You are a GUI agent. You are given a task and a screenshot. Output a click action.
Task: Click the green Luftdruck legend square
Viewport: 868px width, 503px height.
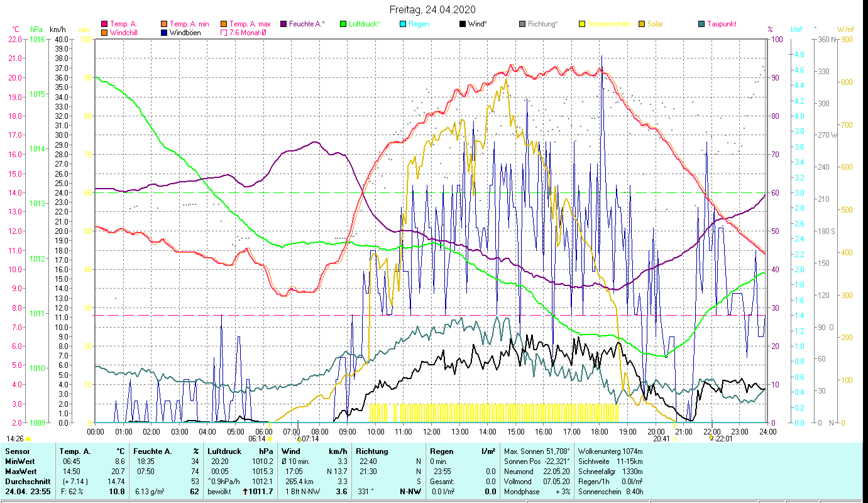(343, 25)
